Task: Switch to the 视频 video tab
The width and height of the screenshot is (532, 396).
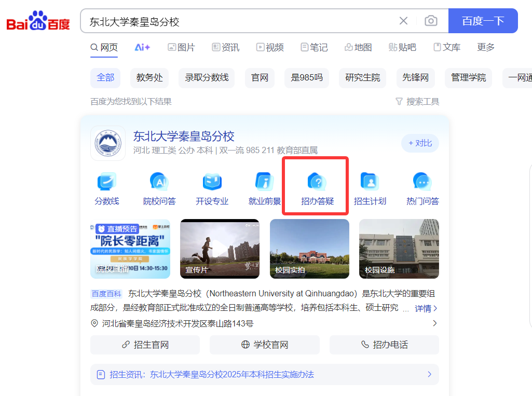Action: point(270,47)
